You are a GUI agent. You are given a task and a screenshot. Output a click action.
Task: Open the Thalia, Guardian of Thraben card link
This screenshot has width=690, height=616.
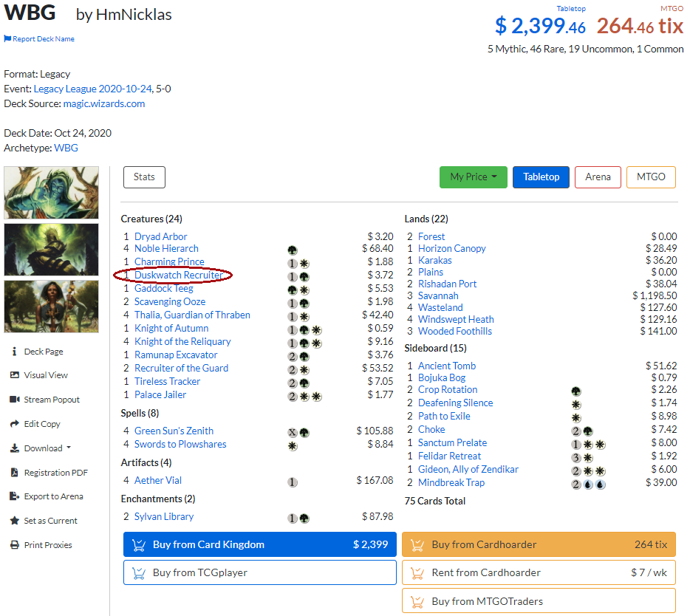coord(192,315)
